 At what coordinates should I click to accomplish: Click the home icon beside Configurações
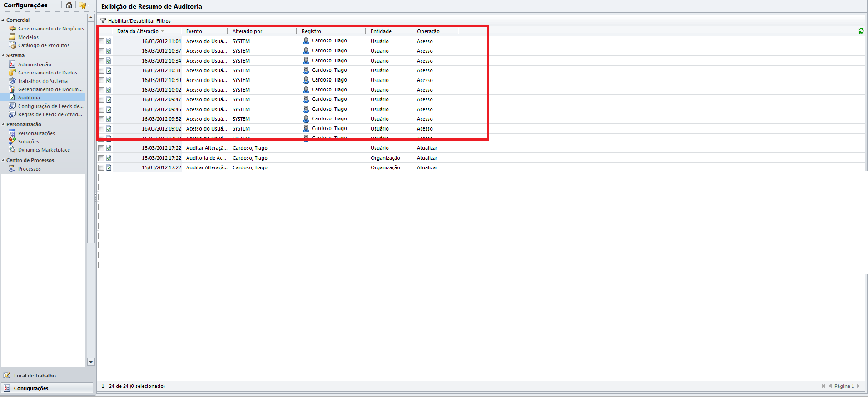coord(69,5)
